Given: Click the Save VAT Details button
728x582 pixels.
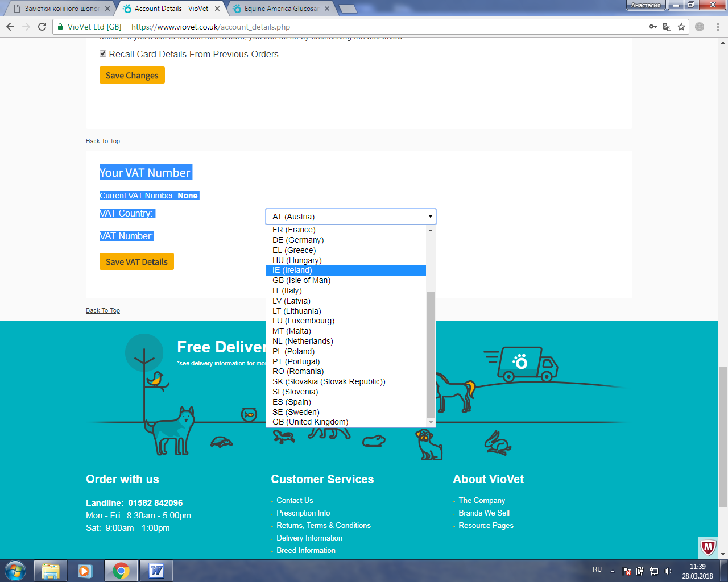Looking at the screenshot, I should coord(136,261).
